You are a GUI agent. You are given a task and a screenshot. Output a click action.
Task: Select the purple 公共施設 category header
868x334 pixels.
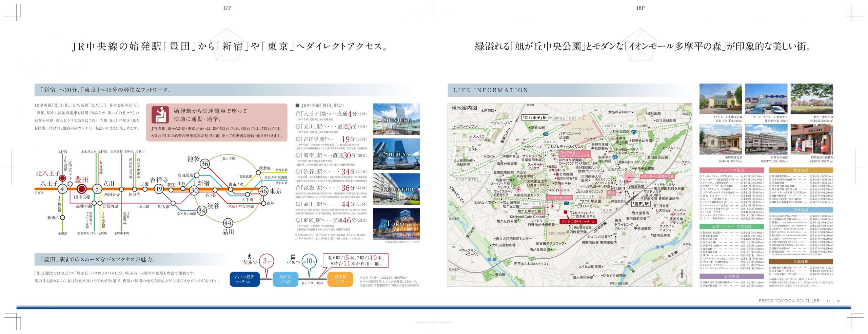click(731, 276)
